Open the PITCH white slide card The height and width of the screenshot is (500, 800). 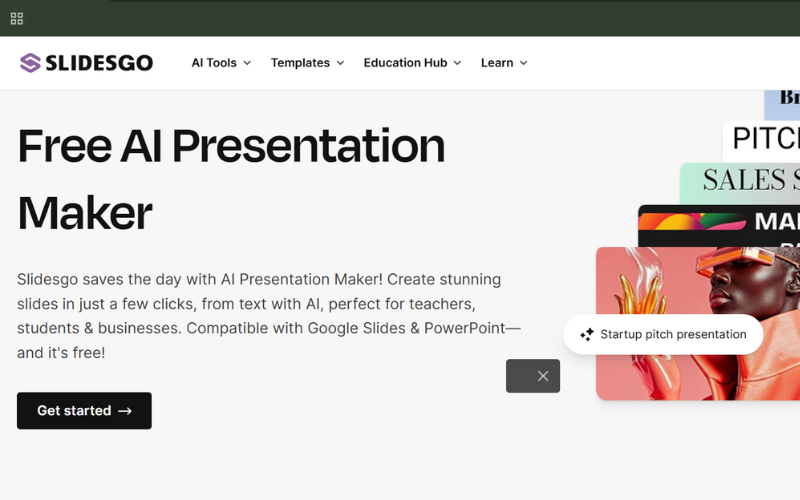tap(761, 142)
